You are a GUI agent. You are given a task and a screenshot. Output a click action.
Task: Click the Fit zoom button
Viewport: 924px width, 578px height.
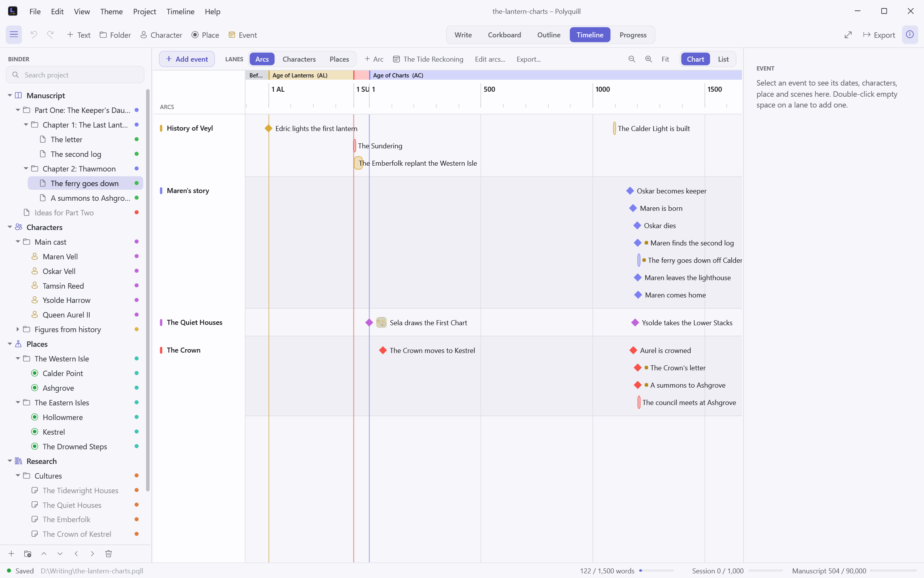point(665,59)
